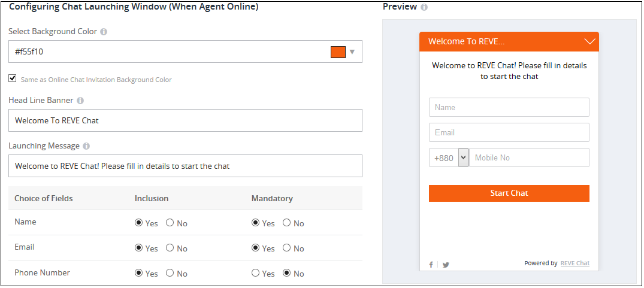Click Name field in preview

tap(509, 107)
